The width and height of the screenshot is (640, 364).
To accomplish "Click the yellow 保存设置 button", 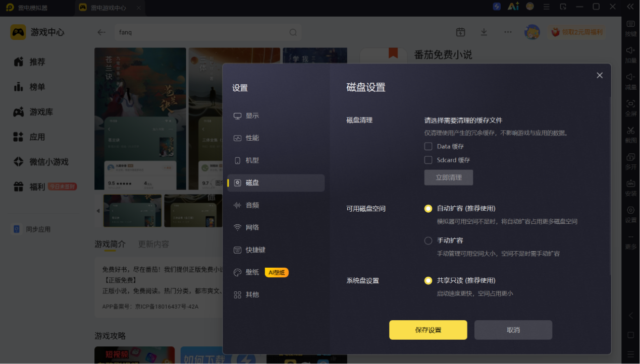I will pos(428,330).
